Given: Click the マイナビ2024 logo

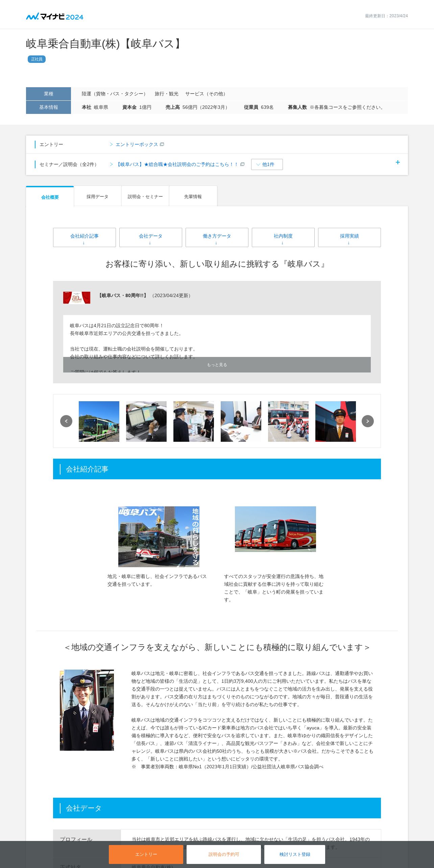Looking at the screenshot, I should (55, 17).
